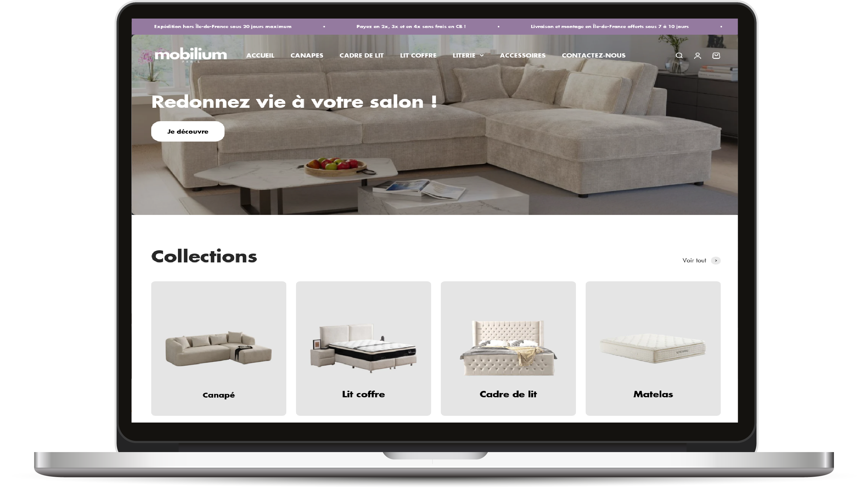Screen dimensions: 868x488
Task: Expand the LITERIE dropdown menu
Action: coord(468,55)
